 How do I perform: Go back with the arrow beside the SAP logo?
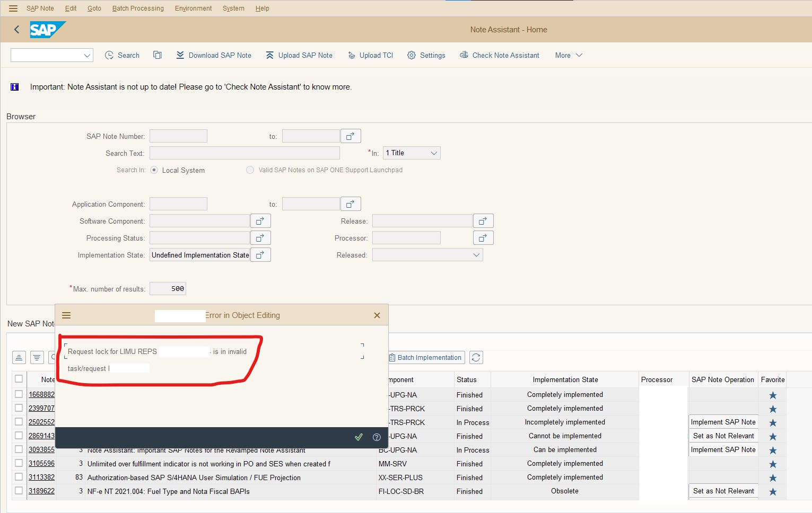click(17, 30)
